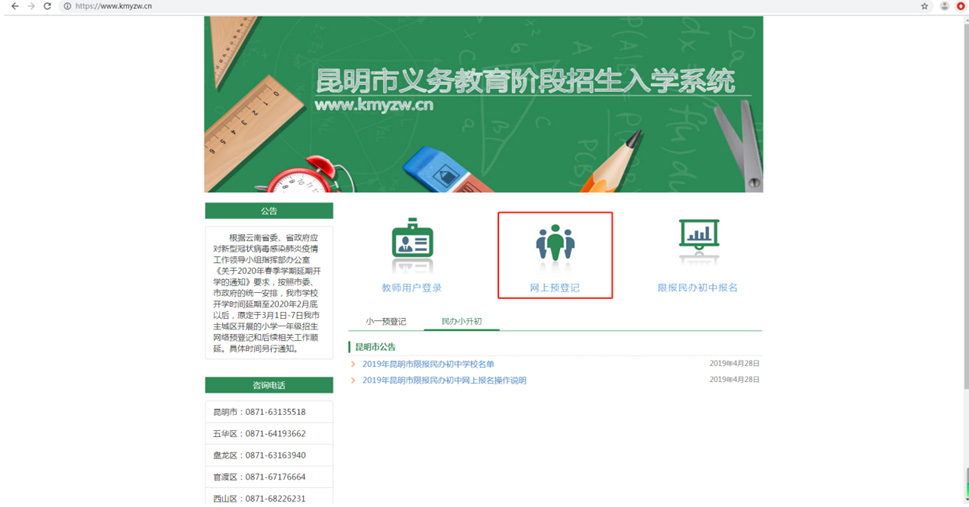The image size is (969, 507).
Task: Click the red extension icon in toolbar
Action: click(961, 7)
